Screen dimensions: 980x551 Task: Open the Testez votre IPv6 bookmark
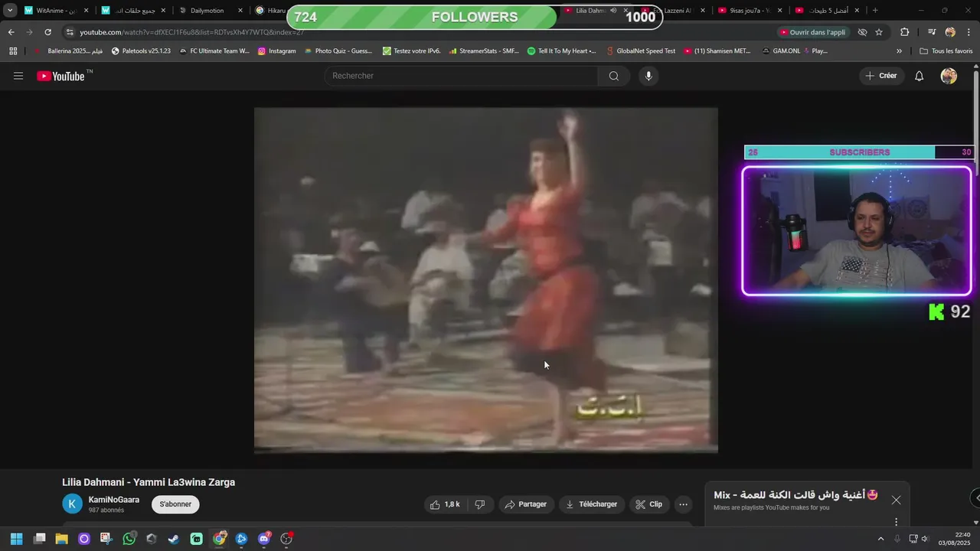[411, 51]
